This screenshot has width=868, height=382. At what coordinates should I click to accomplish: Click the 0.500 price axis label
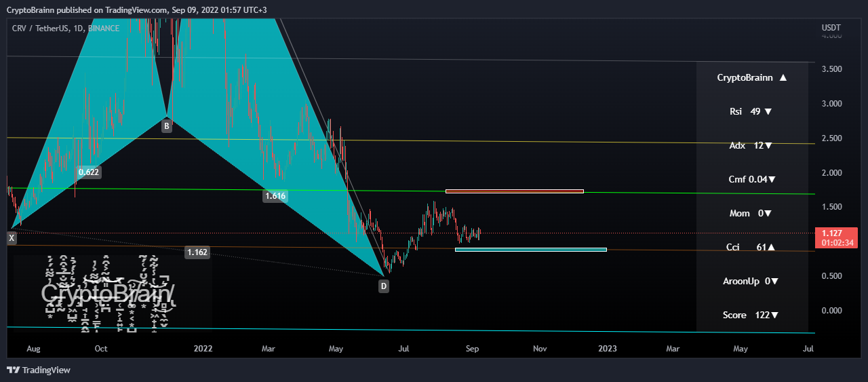pos(831,276)
